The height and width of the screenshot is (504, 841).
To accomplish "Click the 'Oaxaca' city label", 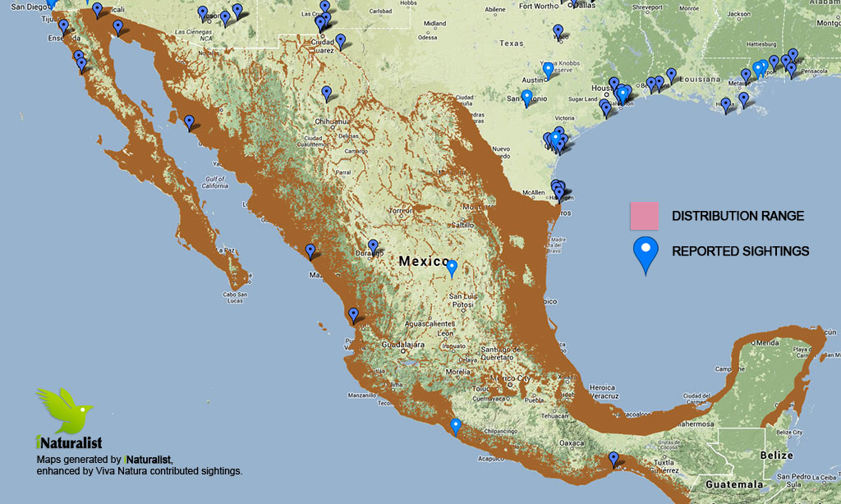I will (x=572, y=443).
